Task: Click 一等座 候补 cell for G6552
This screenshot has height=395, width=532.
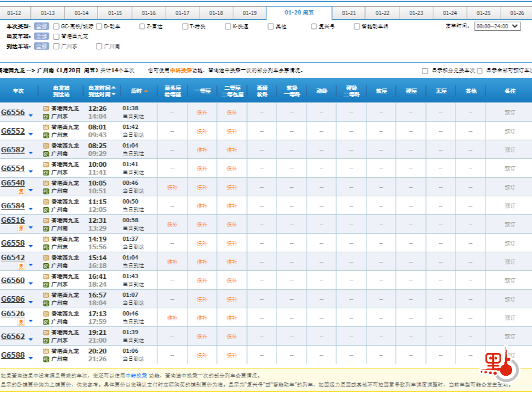Action: (202, 131)
